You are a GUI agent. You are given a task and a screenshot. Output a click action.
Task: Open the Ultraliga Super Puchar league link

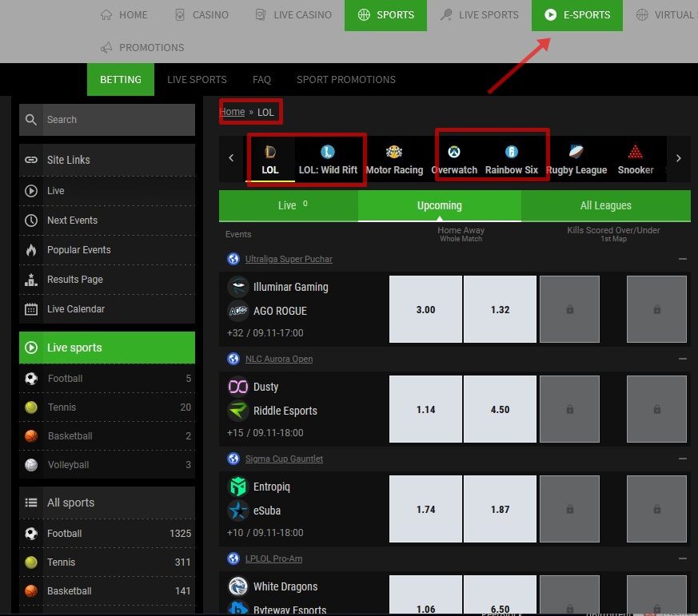coord(289,259)
